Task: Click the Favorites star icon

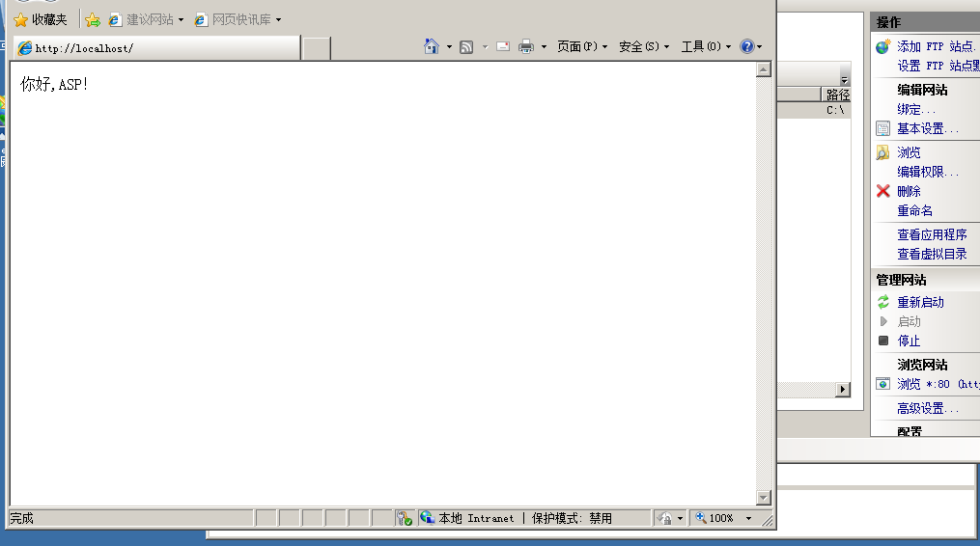Action: (x=21, y=19)
